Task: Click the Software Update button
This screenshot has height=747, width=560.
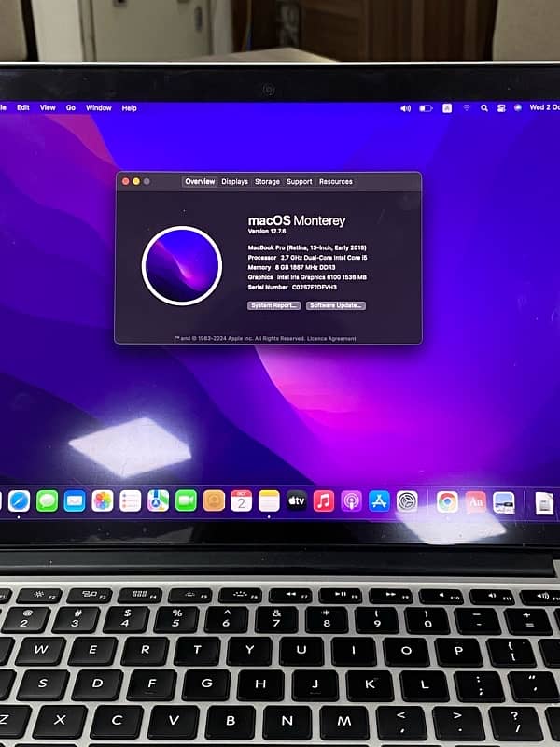Action: pyautogui.click(x=336, y=305)
